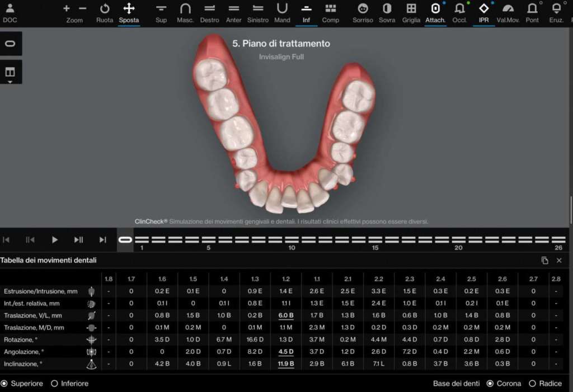
Task: Click the Inclinazione row icon
Action: (x=91, y=364)
